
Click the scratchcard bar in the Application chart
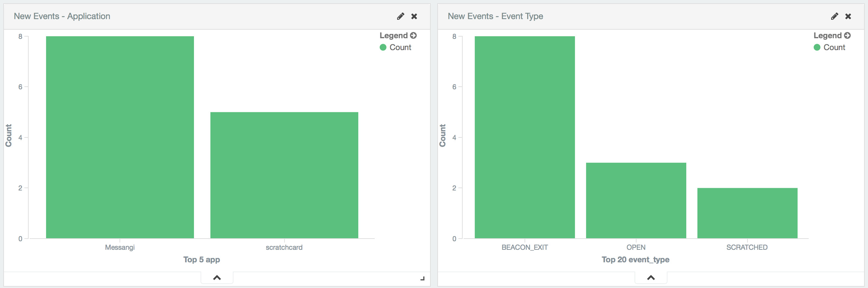[284, 175]
